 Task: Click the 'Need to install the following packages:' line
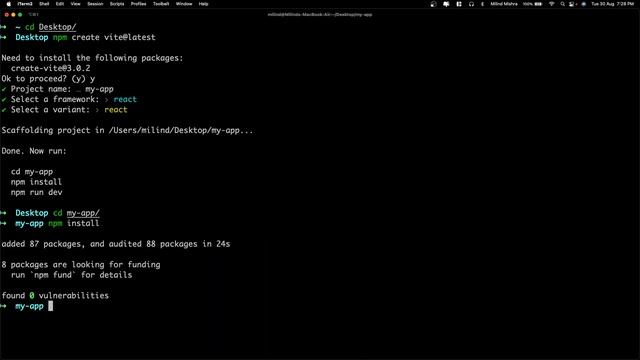tap(92, 58)
